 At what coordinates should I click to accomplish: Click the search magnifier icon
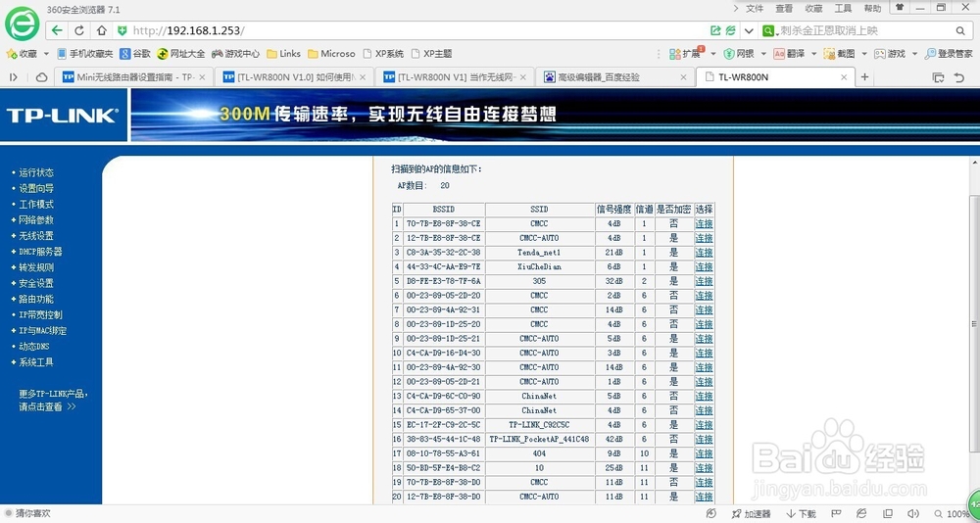(x=960, y=30)
